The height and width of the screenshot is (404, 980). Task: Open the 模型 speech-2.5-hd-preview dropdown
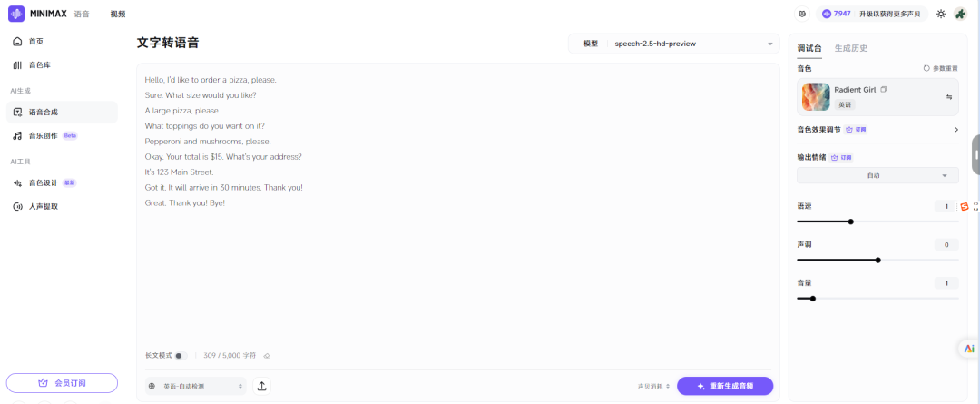tap(673, 44)
